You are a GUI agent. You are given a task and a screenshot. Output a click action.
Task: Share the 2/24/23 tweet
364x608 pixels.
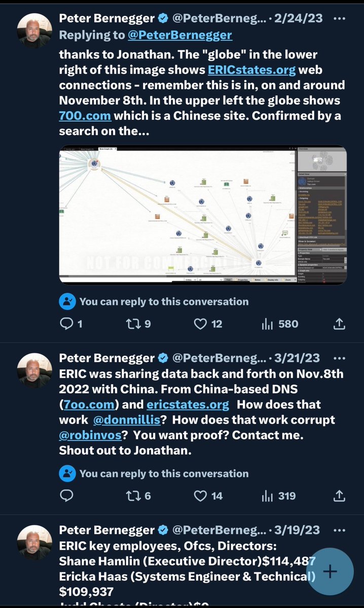pyautogui.click(x=339, y=323)
